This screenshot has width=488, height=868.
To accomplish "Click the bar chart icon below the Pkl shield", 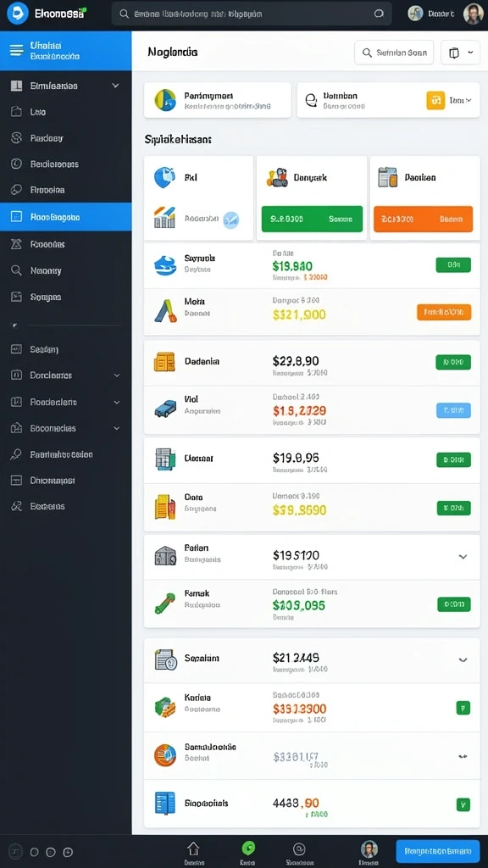I will 164,218.
